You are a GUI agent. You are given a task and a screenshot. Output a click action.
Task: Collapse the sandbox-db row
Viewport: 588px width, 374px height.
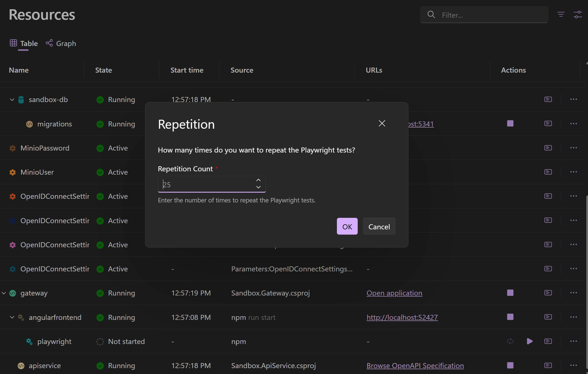[12, 100]
